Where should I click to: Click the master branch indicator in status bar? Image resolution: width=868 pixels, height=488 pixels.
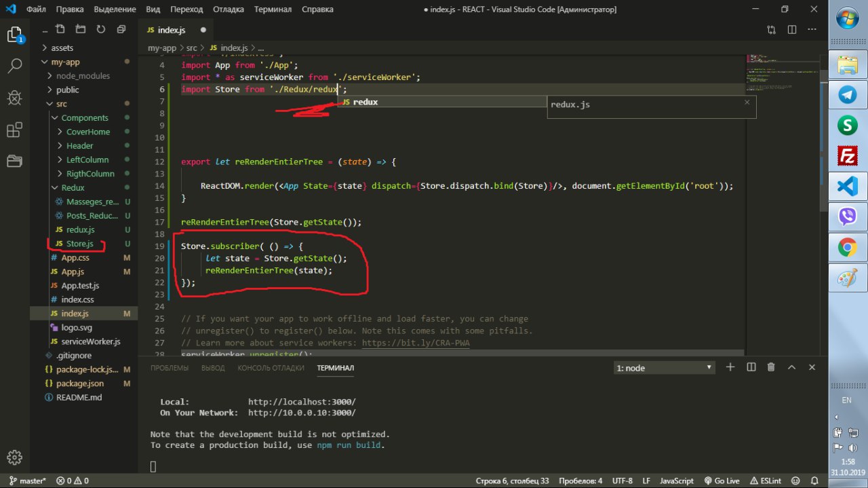[27, 481]
